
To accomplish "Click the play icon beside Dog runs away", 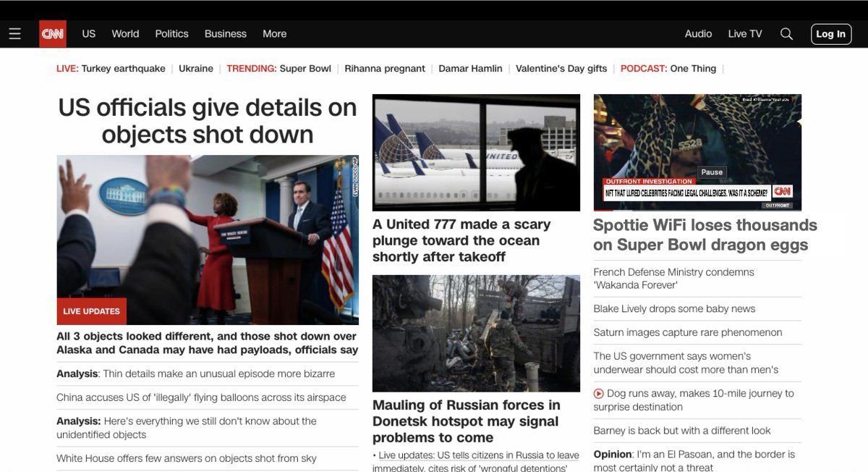I will [598, 394].
